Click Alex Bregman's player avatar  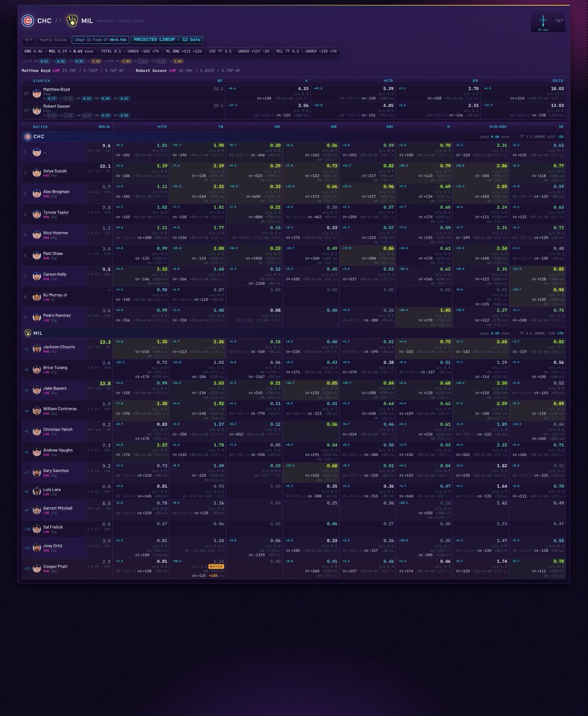tap(37, 193)
